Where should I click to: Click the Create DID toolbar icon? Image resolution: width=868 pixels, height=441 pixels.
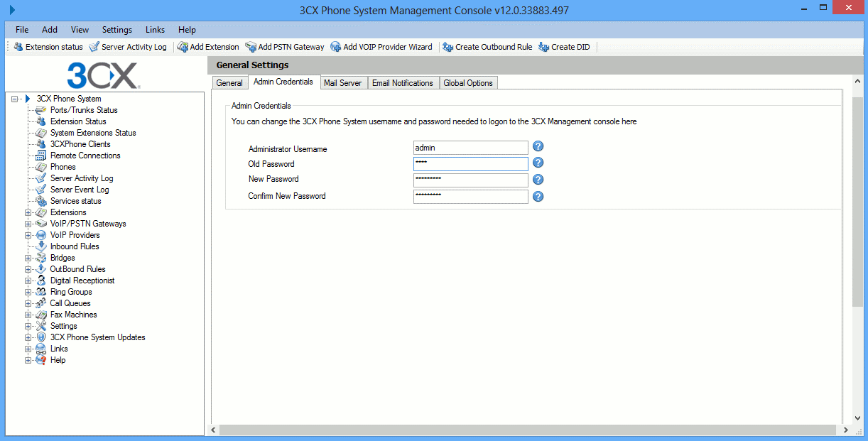(x=543, y=47)
